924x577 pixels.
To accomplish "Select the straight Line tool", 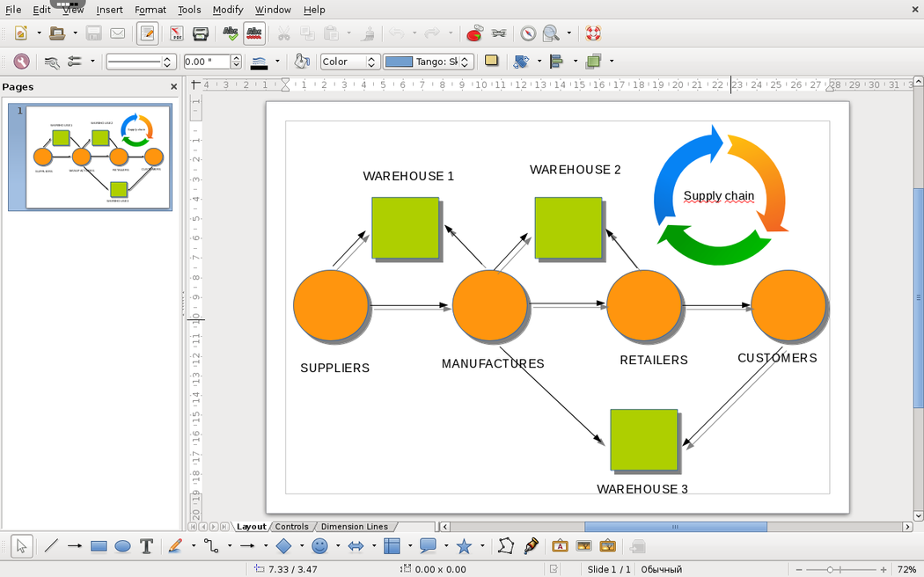I will pyautogui.click(x=51, y=546).
